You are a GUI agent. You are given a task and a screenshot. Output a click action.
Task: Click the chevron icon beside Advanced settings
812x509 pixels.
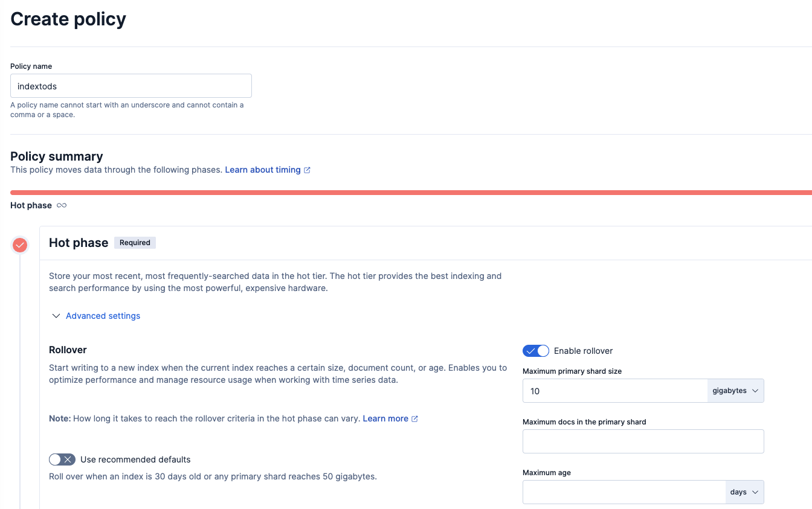(x=56, y=315)
